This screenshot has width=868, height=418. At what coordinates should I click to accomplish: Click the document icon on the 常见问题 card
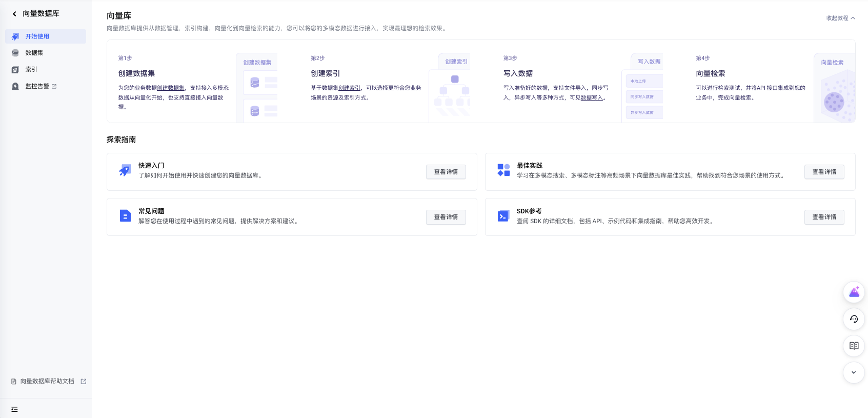pyautogui.click(x=125, y=216)
